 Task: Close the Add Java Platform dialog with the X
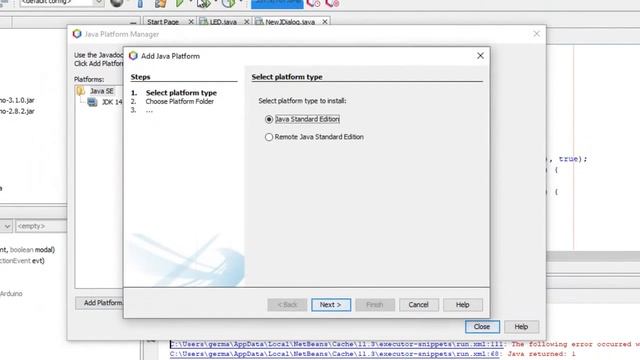(480, 56)
